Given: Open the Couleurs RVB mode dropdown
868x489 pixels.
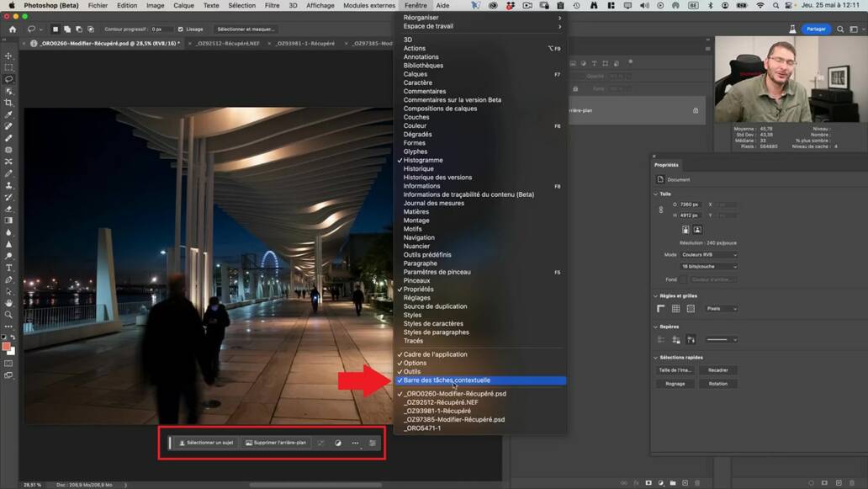Looking at the screenshot, I should click(x=708, y=254).
